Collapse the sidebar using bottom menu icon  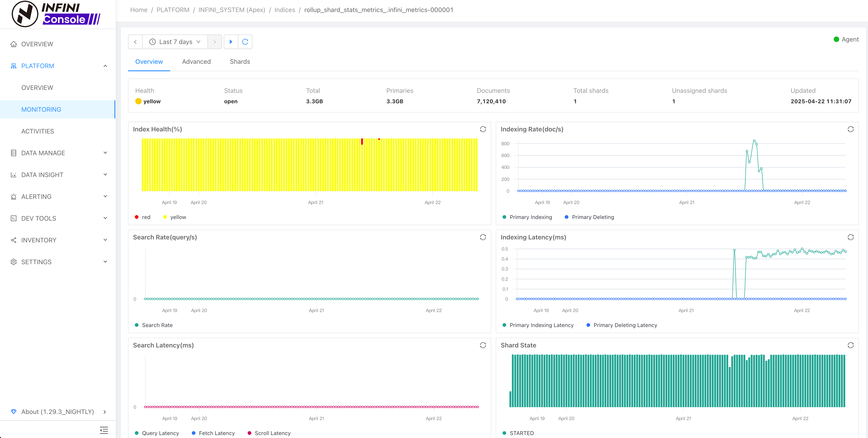[x=104, y=430]
